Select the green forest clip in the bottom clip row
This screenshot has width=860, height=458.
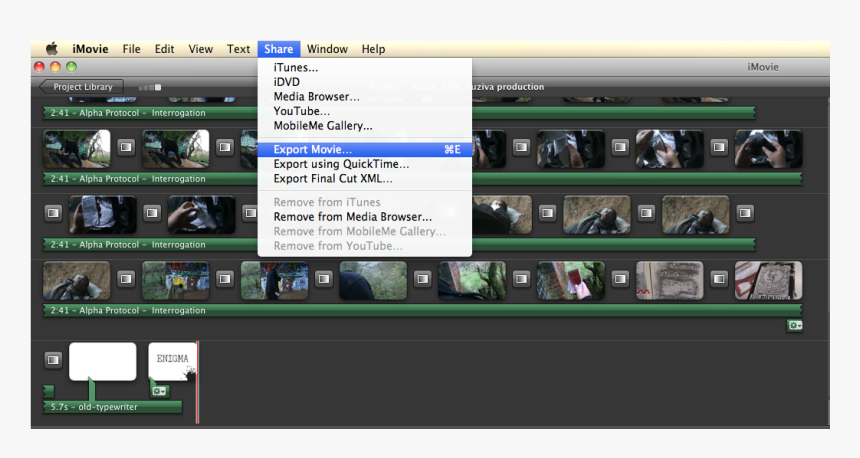pyautogui.click(x=472, y=280)
